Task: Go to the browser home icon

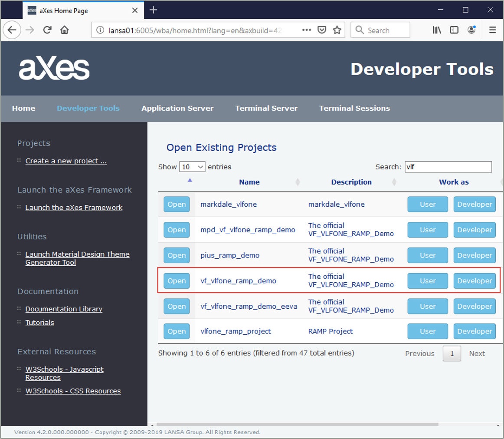Action: coord(65,30)
